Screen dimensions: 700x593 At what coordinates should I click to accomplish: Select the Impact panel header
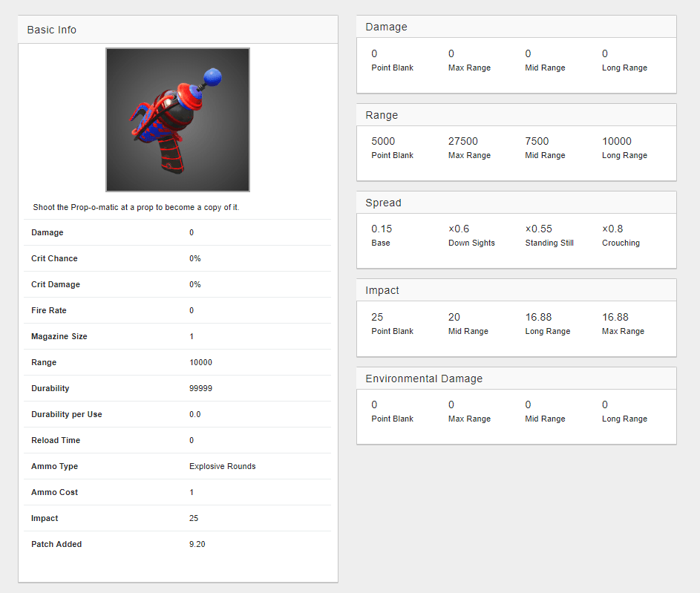point(517,290)
